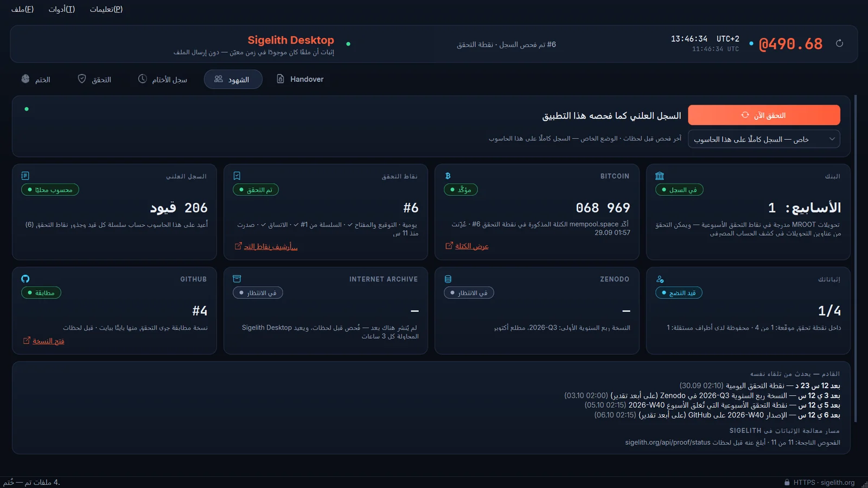Click the refresh icon beside @490.68
Screen dimensions: 868x488
pyautogui.click(x=839, y=43)
